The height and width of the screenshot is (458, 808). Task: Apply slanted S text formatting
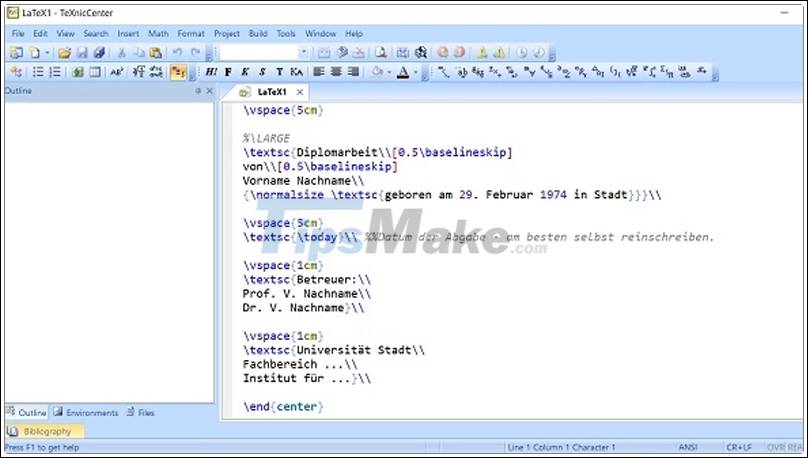[262, 72]
